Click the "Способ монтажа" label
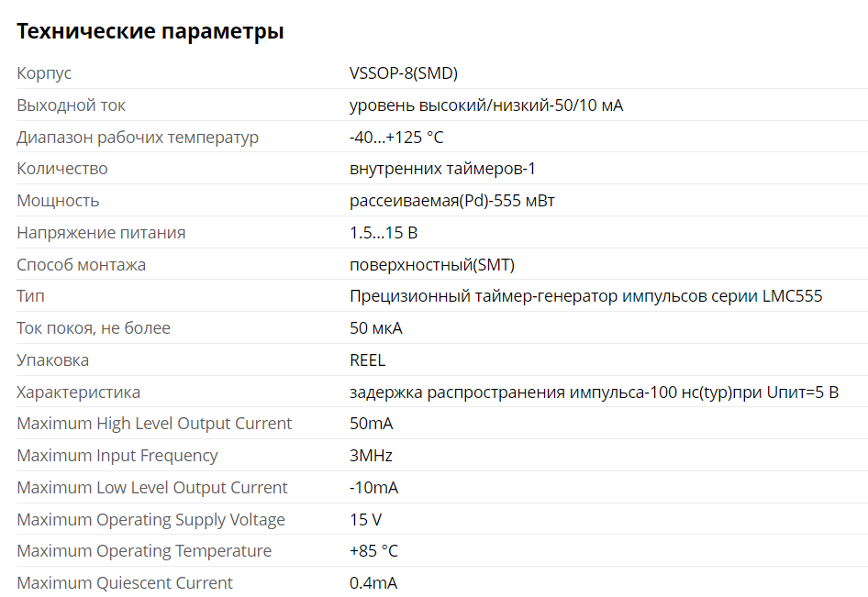 pyautogui.click(x=81, y=265)
